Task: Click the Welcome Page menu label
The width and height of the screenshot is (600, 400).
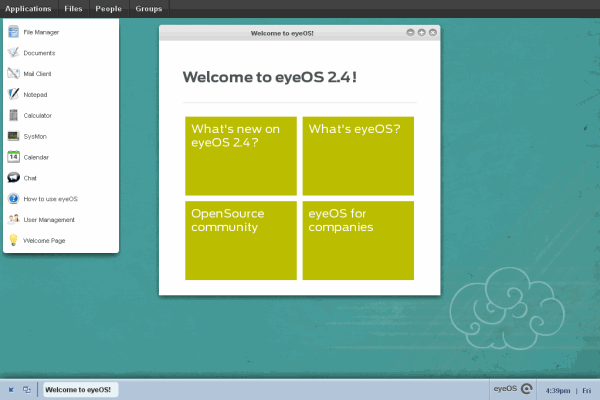Action: point(44,241)
